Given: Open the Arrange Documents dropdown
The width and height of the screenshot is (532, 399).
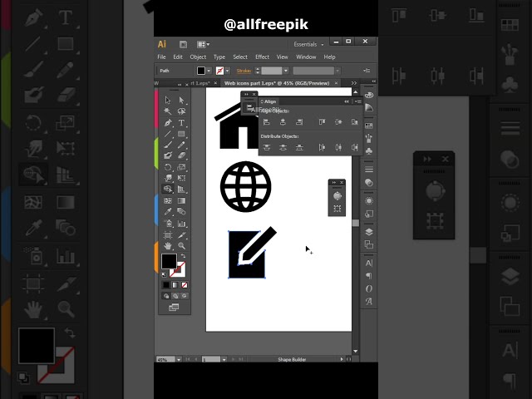Looking at the screenshot, I should point(203,44).
